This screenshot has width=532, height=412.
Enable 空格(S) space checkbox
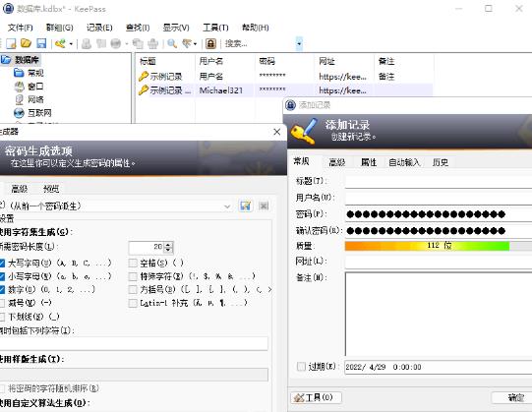[x=133, y=263]
